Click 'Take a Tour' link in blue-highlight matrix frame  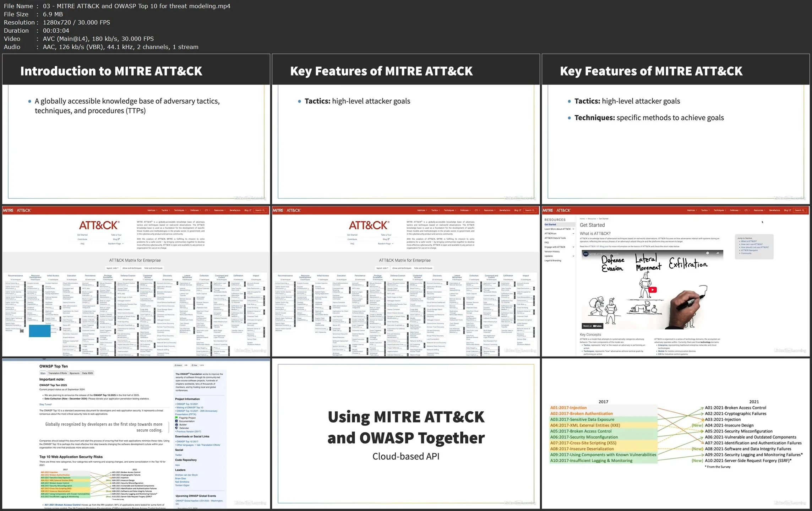click(116, 235)
